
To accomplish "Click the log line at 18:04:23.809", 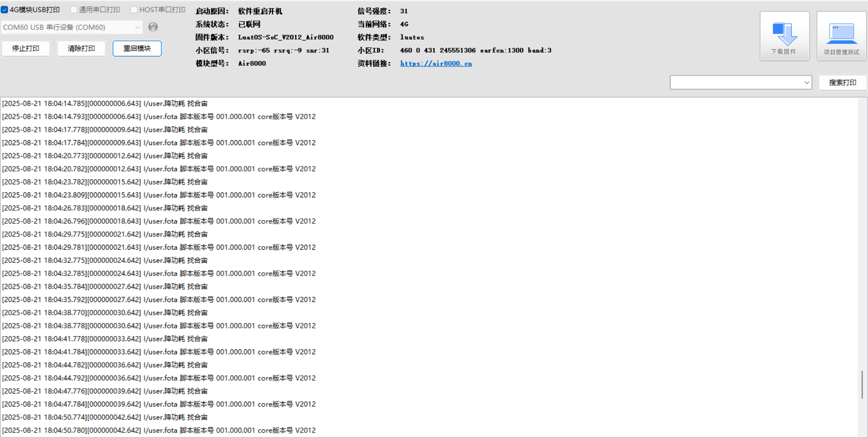I will tap(159, 195).
